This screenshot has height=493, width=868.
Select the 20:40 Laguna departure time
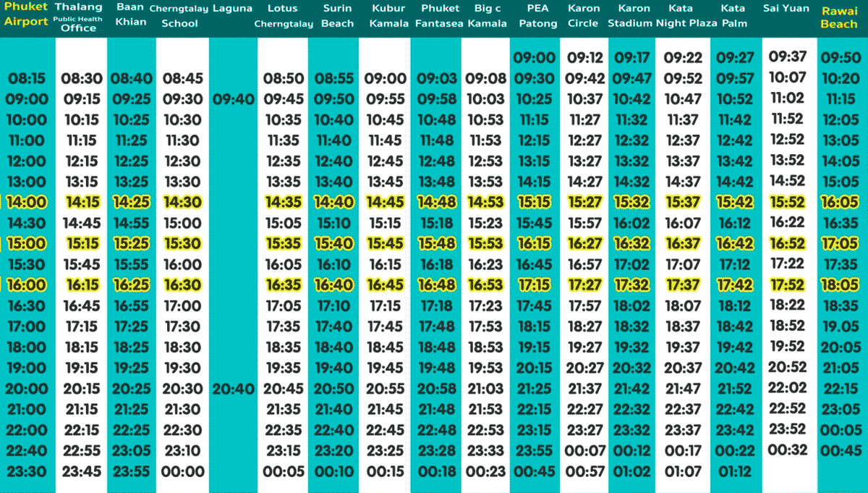click(233, 389)
